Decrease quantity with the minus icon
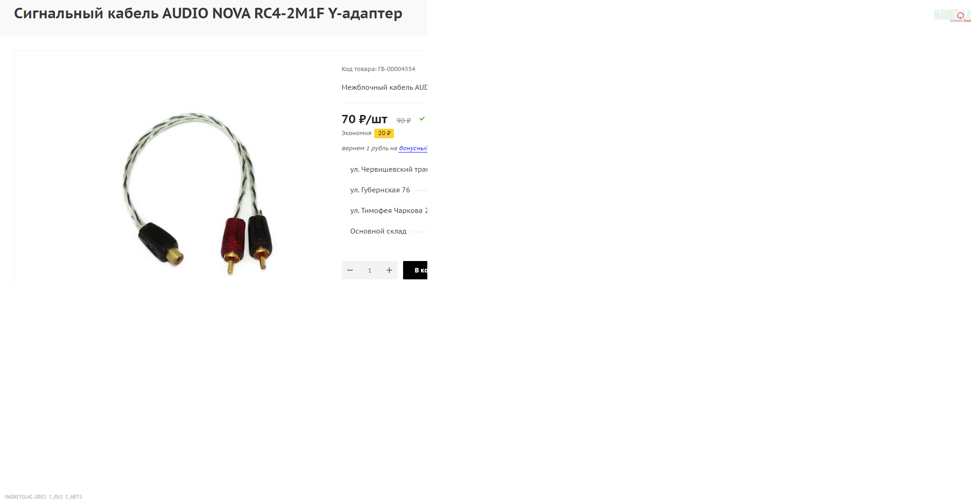980x501 pixels. (350, 270)
